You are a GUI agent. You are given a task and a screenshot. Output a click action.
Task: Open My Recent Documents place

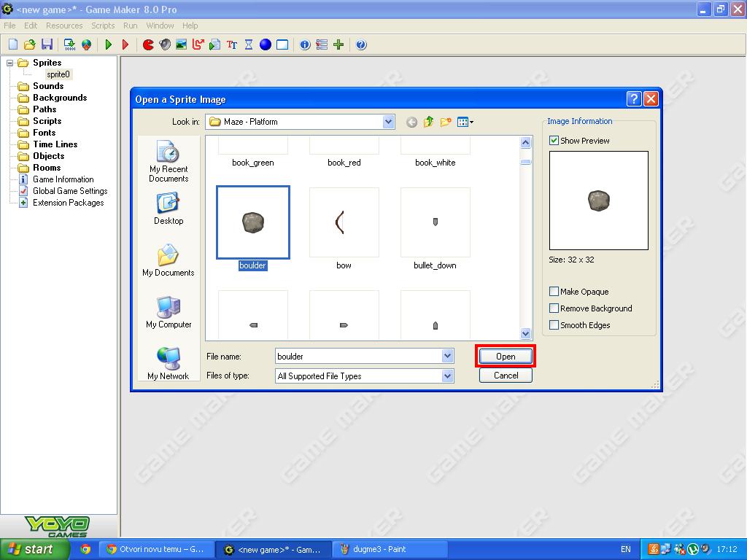(169, 161)
